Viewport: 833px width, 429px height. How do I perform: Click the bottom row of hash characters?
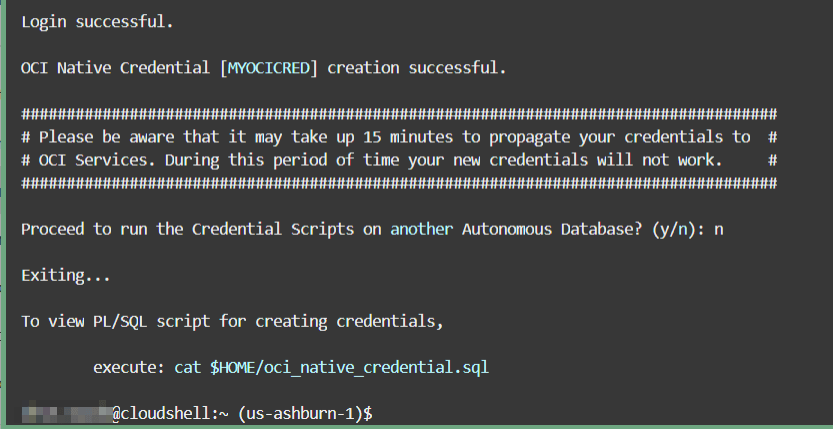(398, 182)
